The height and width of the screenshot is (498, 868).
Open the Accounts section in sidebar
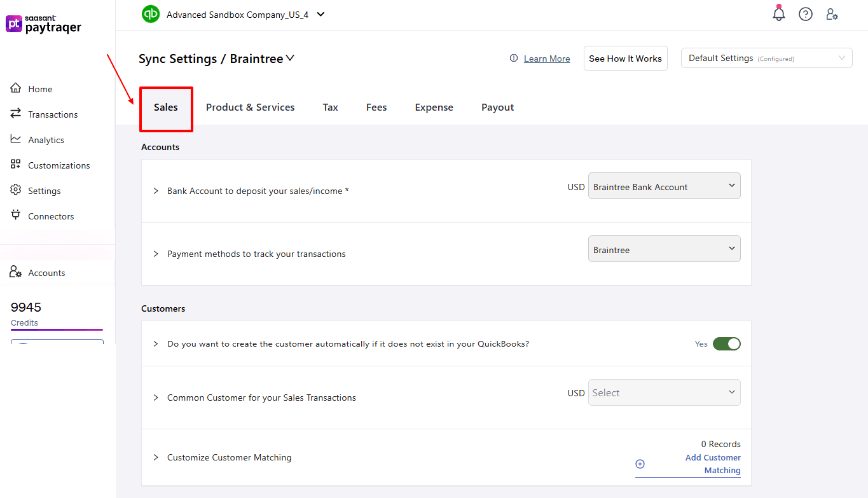point(15,272)
